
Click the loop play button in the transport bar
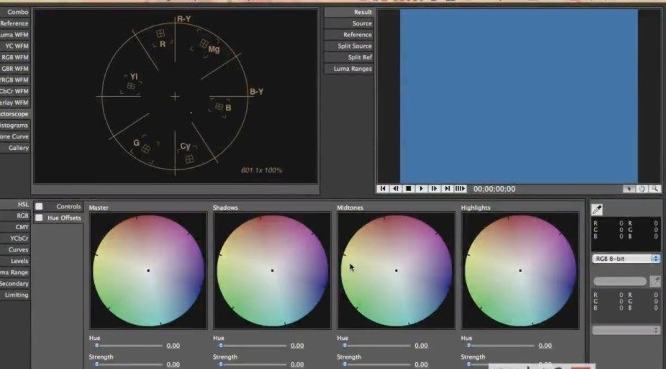tap(460, 189)
